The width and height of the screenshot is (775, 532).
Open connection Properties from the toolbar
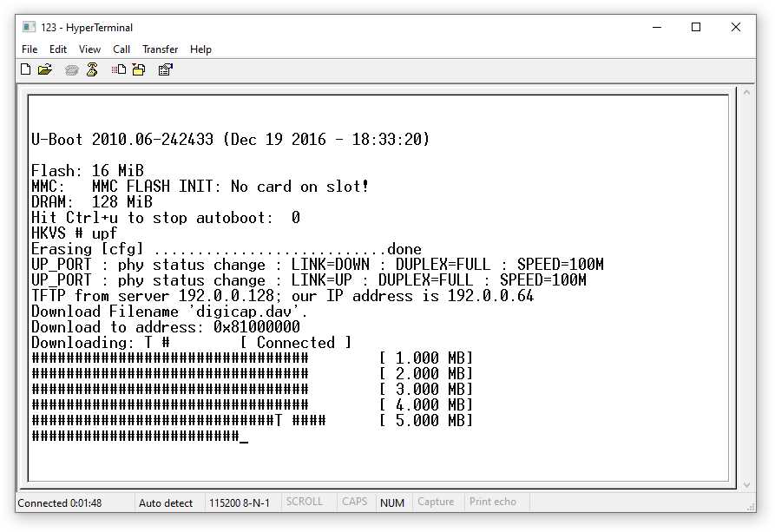click(x=165, y=69)
